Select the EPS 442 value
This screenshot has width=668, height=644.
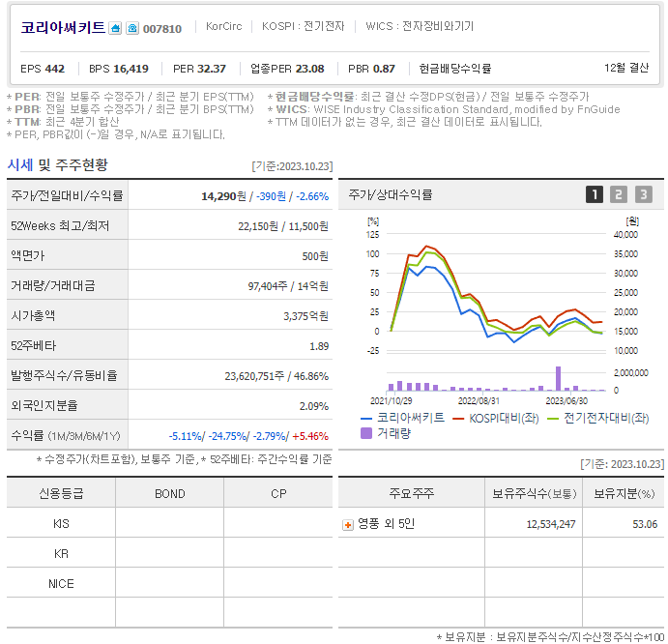(43, 69)
